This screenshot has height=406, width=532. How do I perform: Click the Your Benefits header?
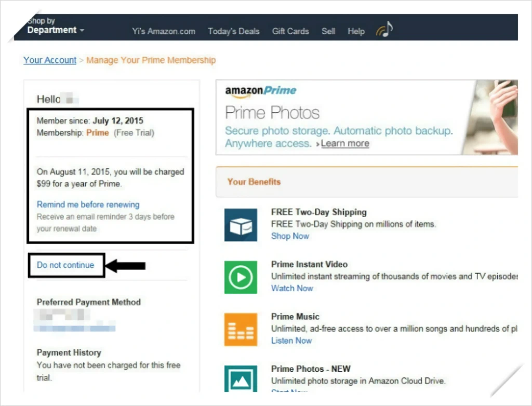point(254,182)
